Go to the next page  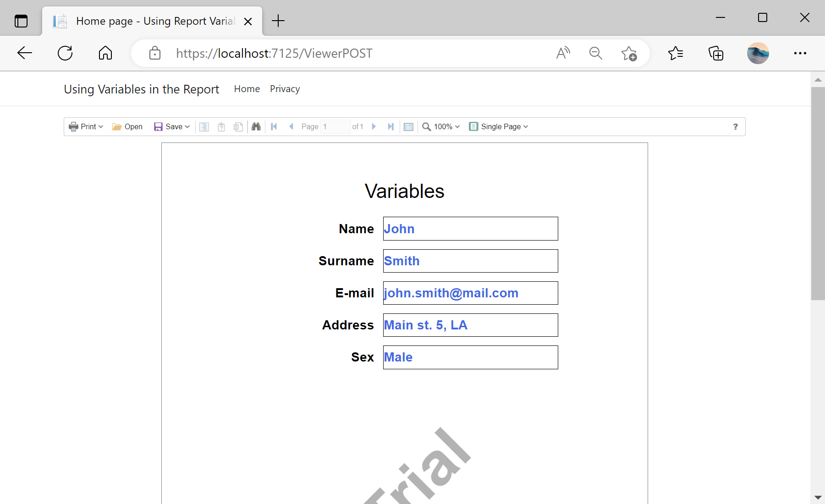click(374, 127)
